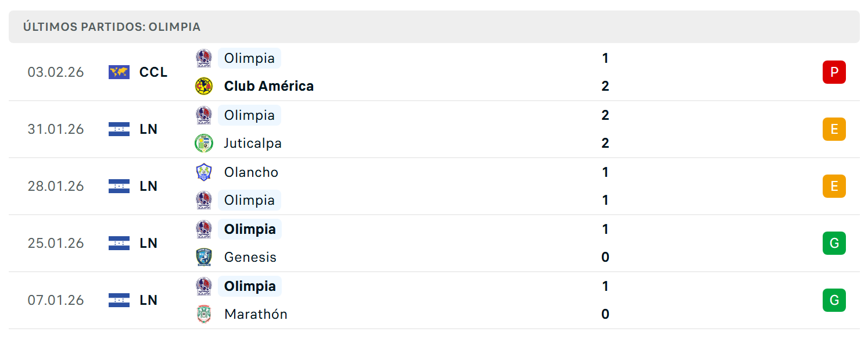This screenshot has width=868, height=338.
Task: Open the Juticalpa team link
Action: 253,143
